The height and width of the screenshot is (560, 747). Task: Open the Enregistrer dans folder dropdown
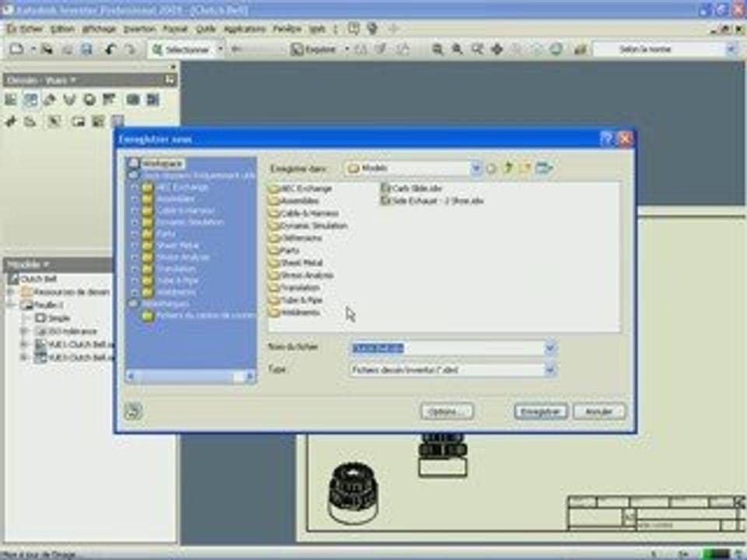(475, 168)
